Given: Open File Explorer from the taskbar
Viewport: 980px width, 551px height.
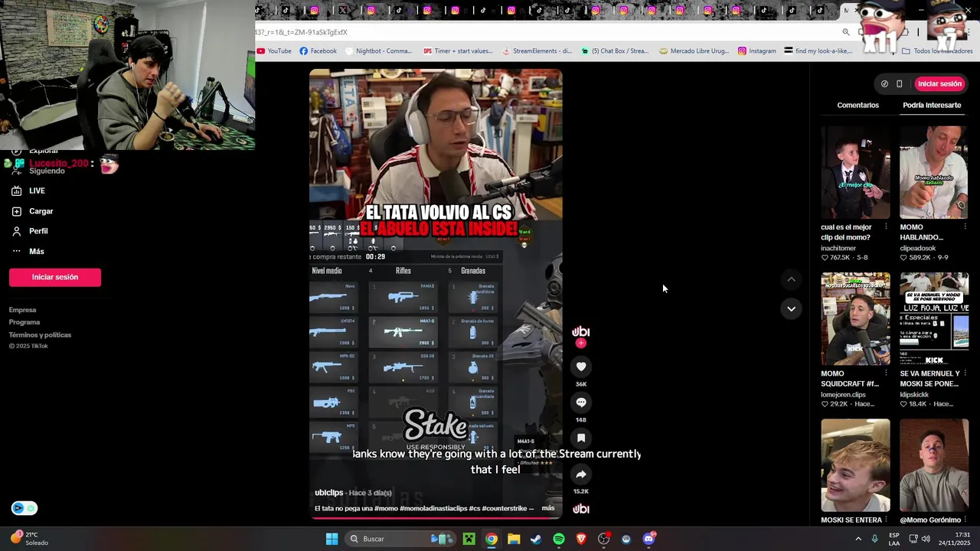Looking at the screenshot, I should click(514, 539).
